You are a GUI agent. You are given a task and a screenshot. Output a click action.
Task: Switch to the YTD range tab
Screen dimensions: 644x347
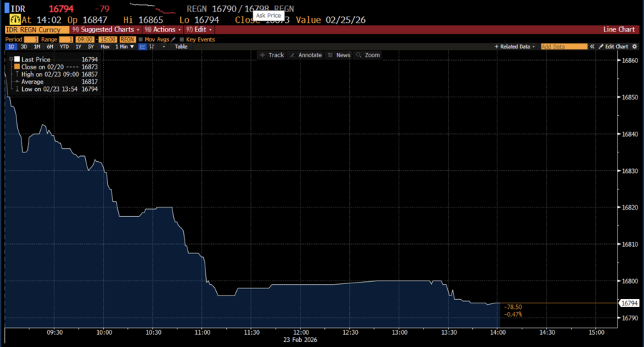pyautogui.click(x=64, y=47)
